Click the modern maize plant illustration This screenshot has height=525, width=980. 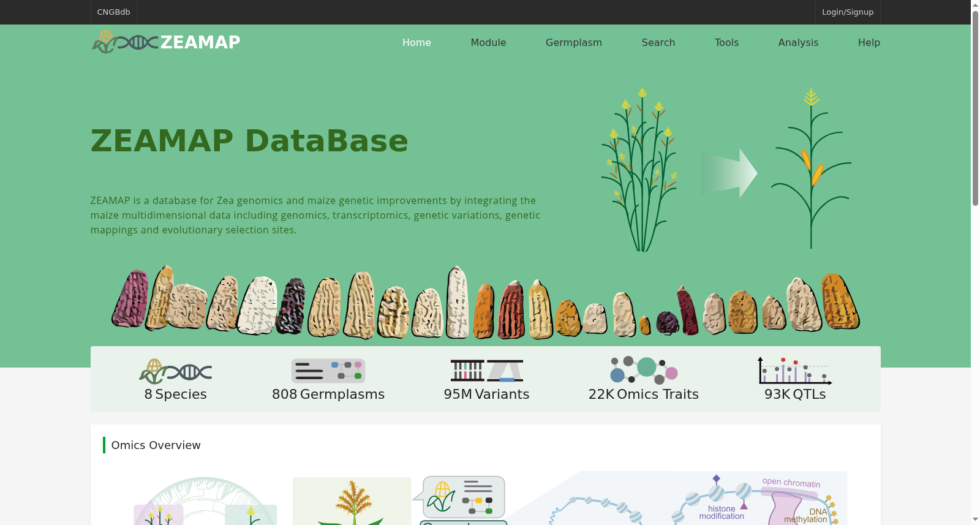pos(811,168)
